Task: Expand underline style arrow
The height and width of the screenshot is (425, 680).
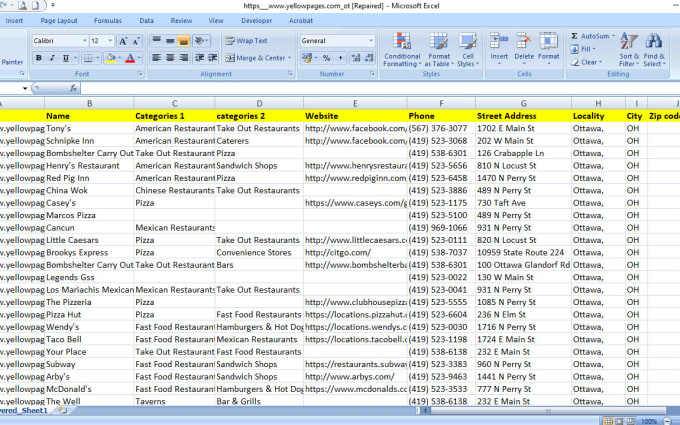Action: tap(75, 58)
